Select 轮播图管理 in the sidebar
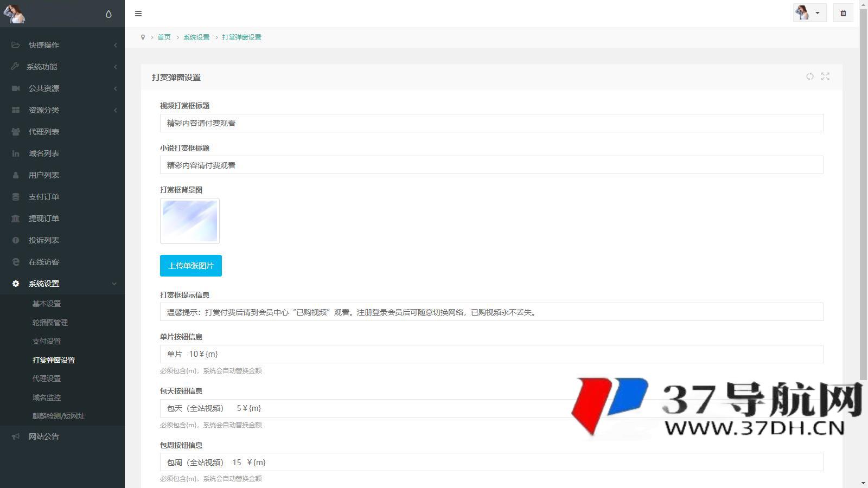This screenshot has height=488, width=868. (x=50, y=323)
